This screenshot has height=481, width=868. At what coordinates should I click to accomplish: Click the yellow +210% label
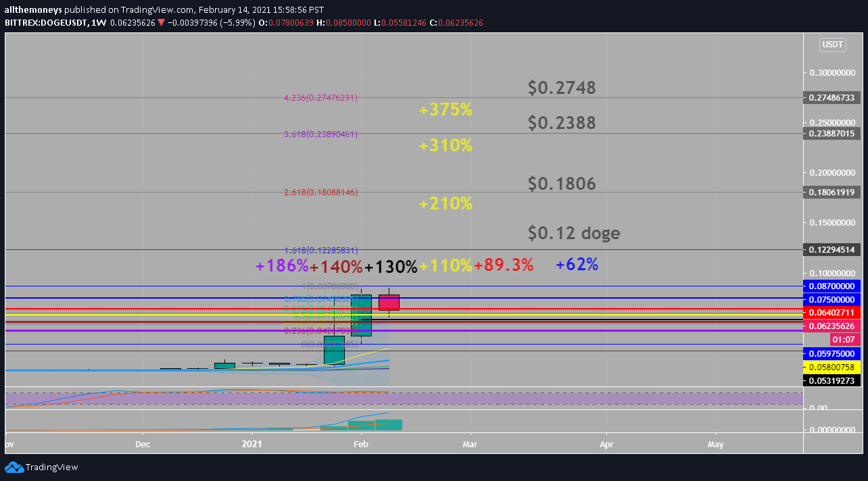pos(445,203)
